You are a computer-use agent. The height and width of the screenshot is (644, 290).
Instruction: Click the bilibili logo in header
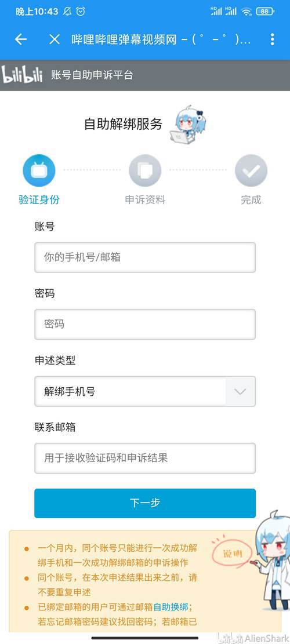tap(22, 75)
